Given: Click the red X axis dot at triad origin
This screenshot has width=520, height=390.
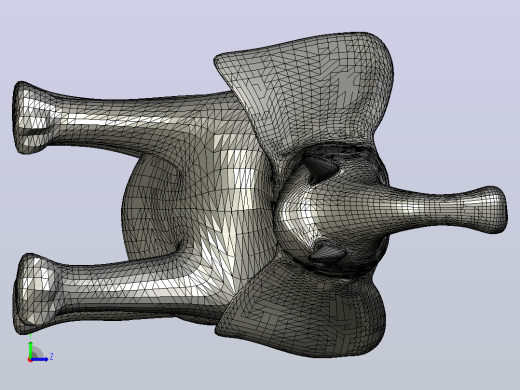Looking at the screenshot, I should (30, 360).
